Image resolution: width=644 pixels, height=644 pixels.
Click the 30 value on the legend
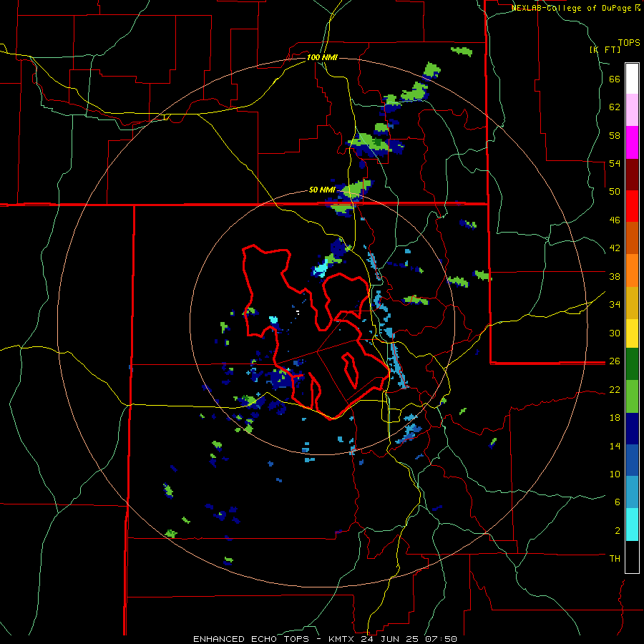point(615,333)
